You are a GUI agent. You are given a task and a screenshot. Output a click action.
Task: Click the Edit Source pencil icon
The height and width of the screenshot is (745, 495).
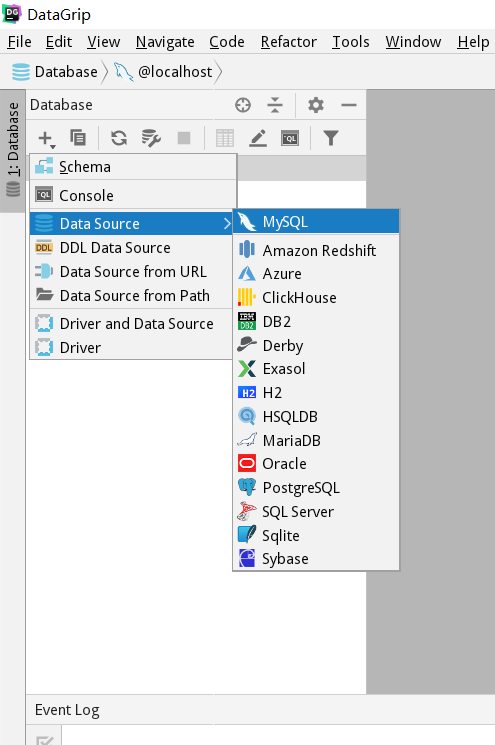click(258, 138)
